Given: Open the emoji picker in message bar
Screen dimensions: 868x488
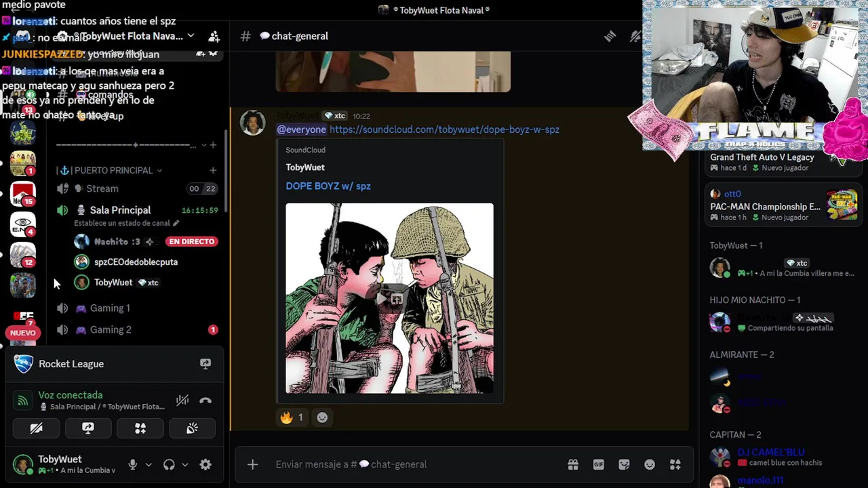Looking at the screenshot, I should click(650, 464).
